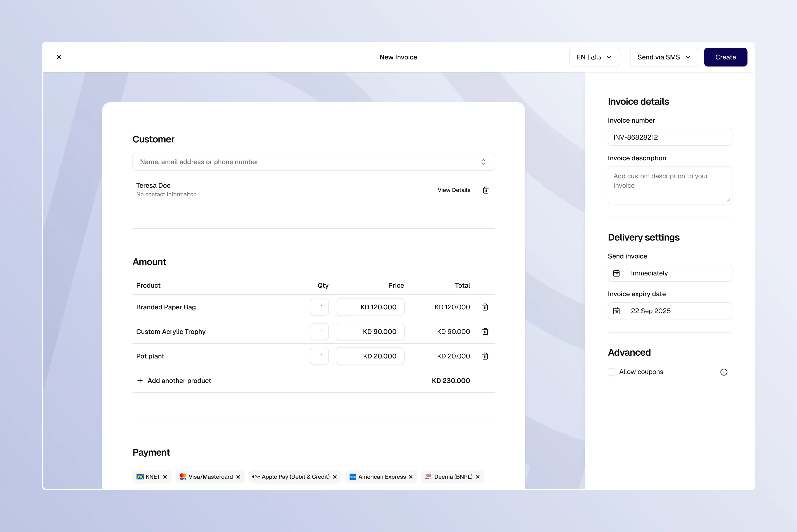Edit quantity for Custom Acrylic Trophy
Image resolution: width=797 pixels, height=532 pixels.
coord(319,332)
